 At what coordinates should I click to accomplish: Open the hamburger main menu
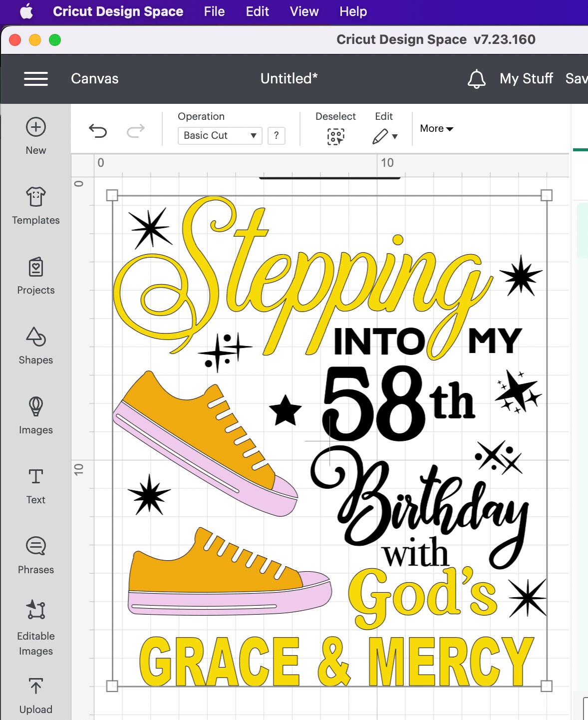click(36, 79)
